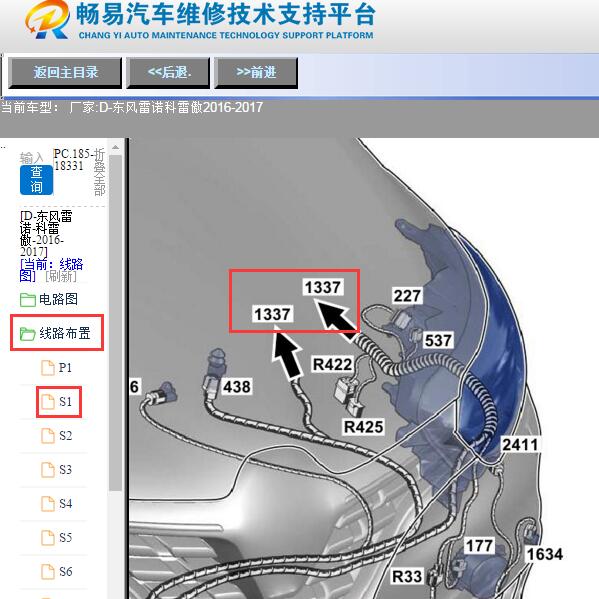
Task: Click the S5 page icon
Action: (x=48, y=538)
